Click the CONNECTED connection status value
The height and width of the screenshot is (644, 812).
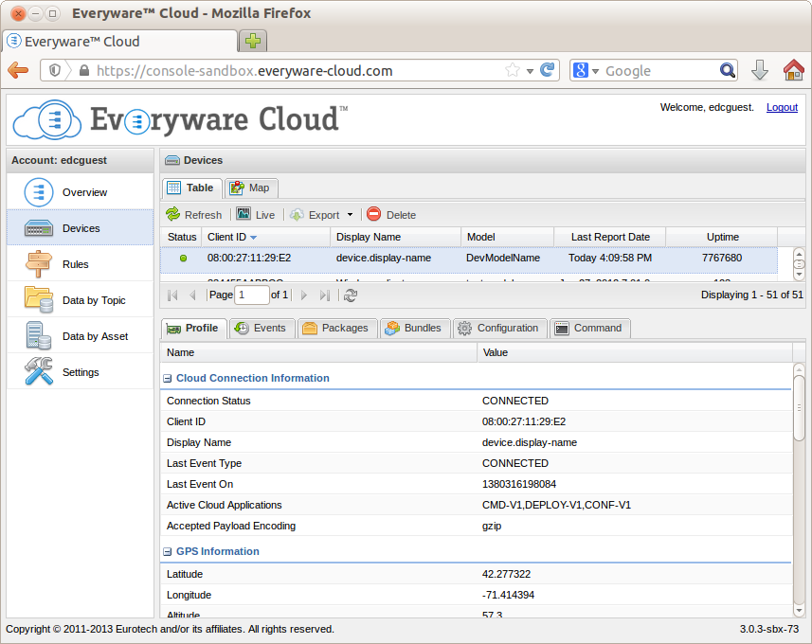(x=514, y=402)
